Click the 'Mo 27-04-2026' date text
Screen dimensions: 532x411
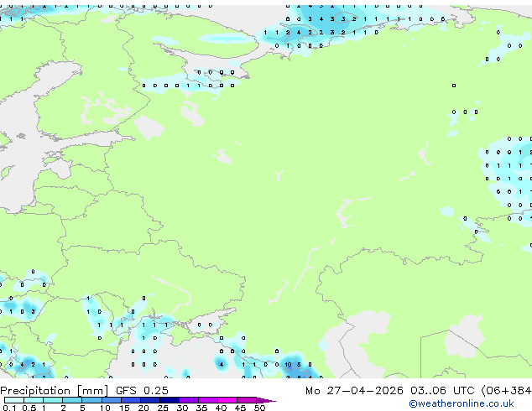click(354, 391)
